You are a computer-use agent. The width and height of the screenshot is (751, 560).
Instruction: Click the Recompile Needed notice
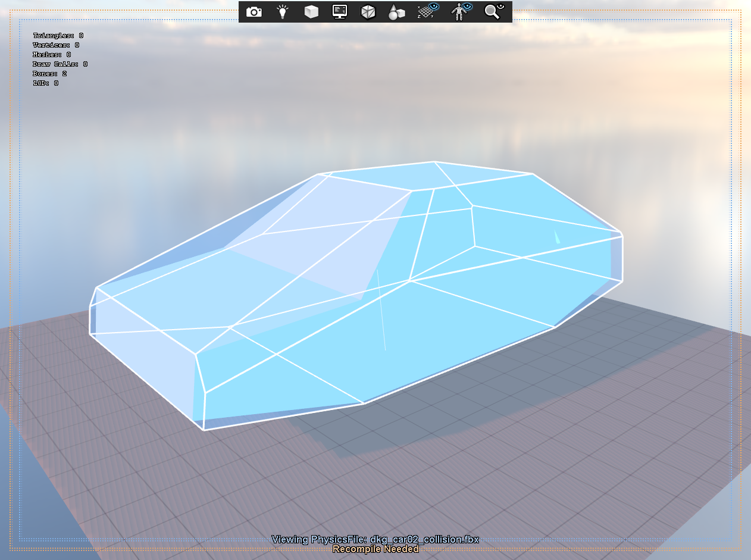pyautogui.click(x=375, y=549)
